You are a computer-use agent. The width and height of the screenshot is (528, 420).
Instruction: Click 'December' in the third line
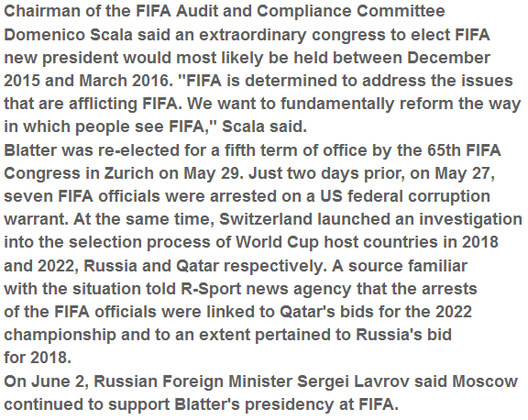[x=448, y=58]
